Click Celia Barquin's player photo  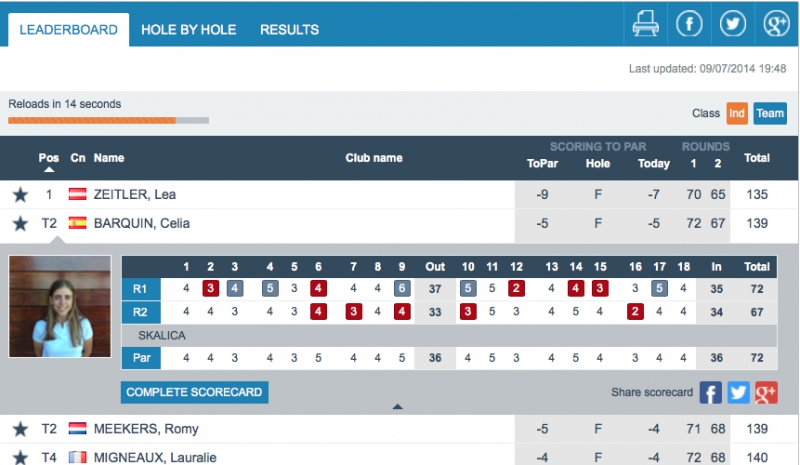(60, 306)
